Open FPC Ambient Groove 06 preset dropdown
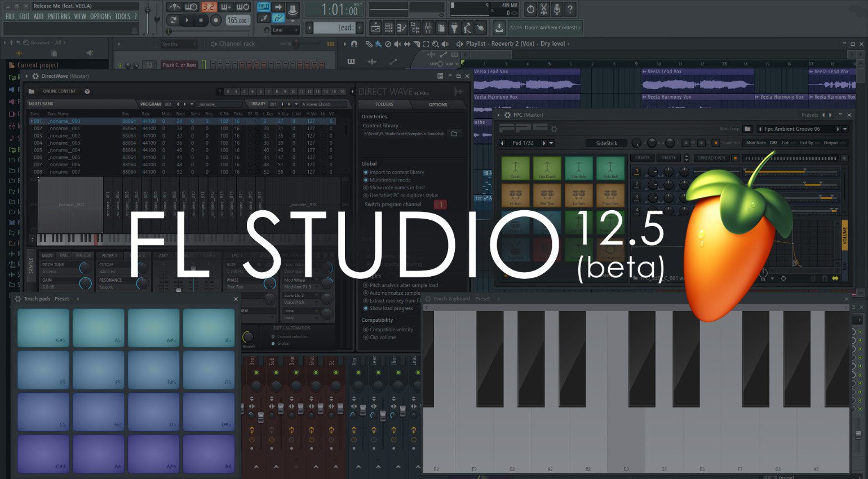 coord(845,129)
